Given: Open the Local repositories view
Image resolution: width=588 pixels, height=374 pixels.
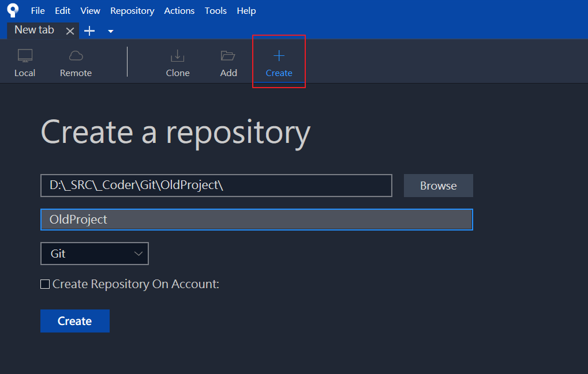Looking at the screenshot, I should click(25, 62).
